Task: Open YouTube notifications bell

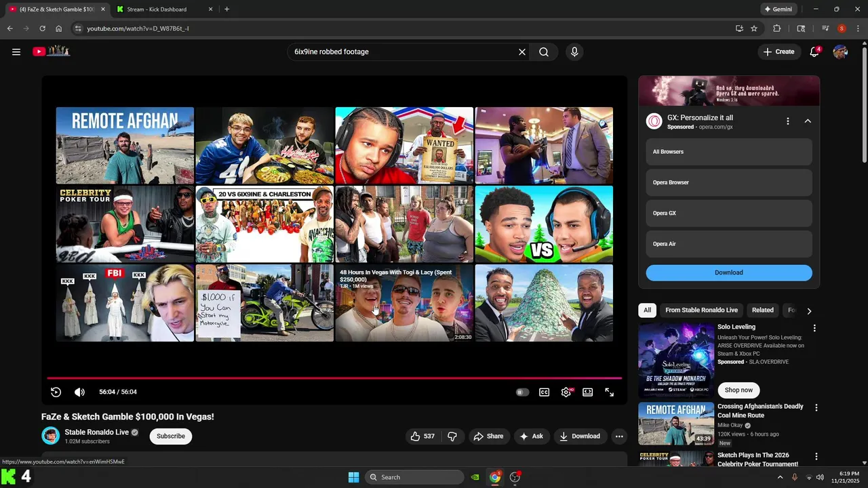Action: pos(814,52)
